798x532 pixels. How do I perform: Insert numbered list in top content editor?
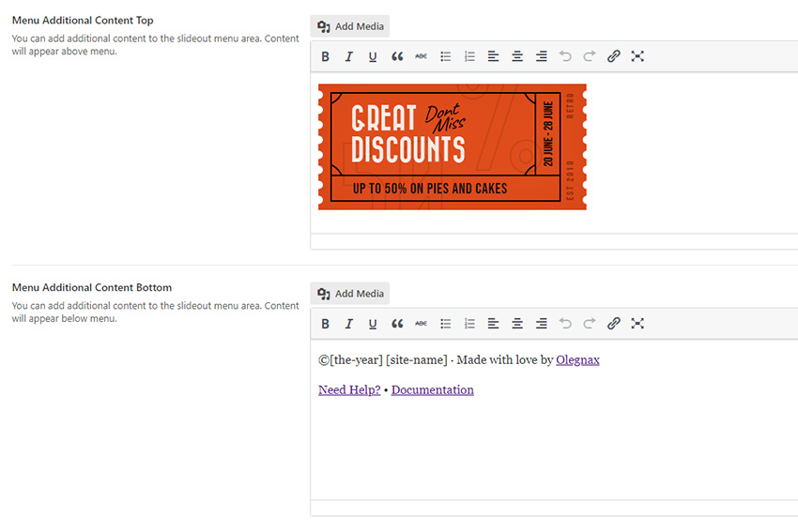coord(469,56)
